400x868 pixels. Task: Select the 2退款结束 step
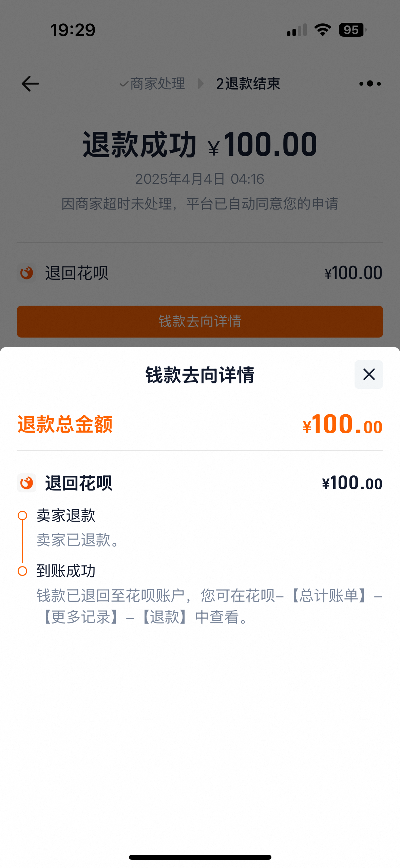248,84
